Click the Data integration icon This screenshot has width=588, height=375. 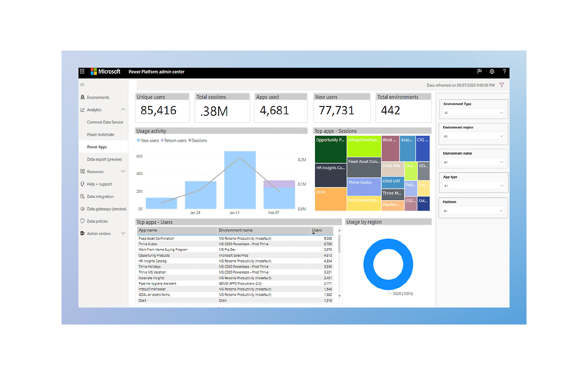tap(83, 196)
